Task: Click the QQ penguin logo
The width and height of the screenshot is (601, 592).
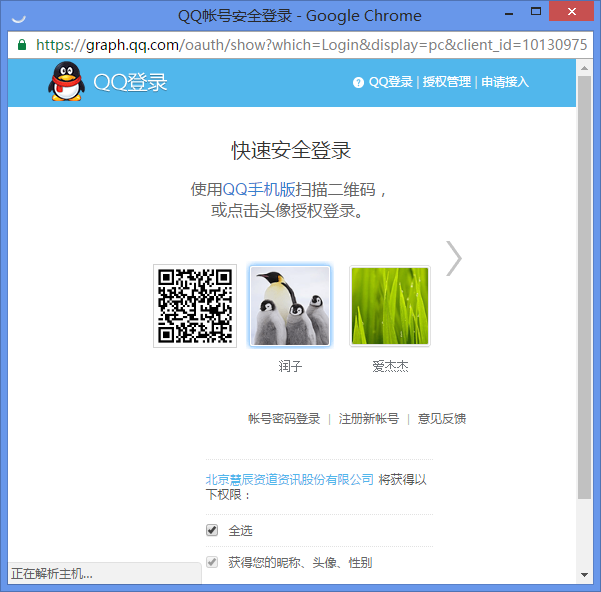Action: [x=66, y=81]
